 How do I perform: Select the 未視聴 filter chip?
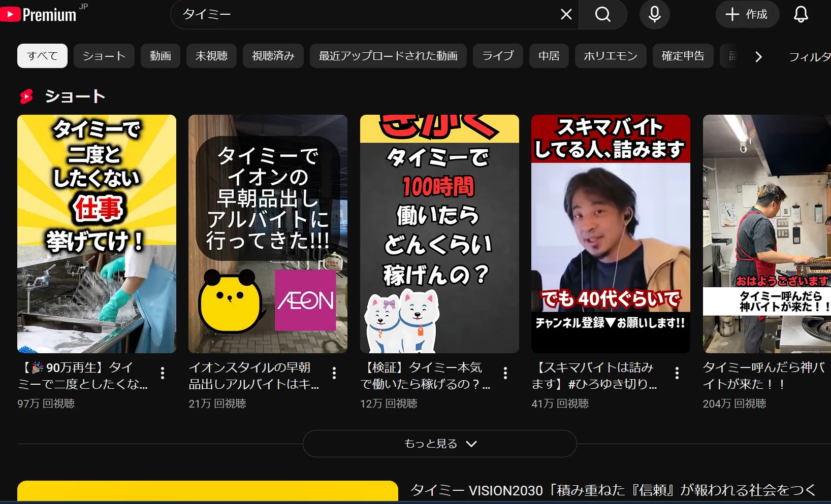point(211,56)
